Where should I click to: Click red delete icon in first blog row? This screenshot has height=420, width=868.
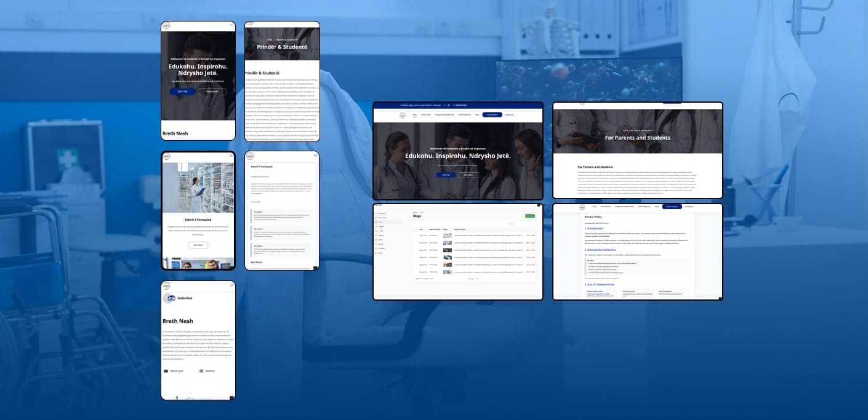click(533, 235)
